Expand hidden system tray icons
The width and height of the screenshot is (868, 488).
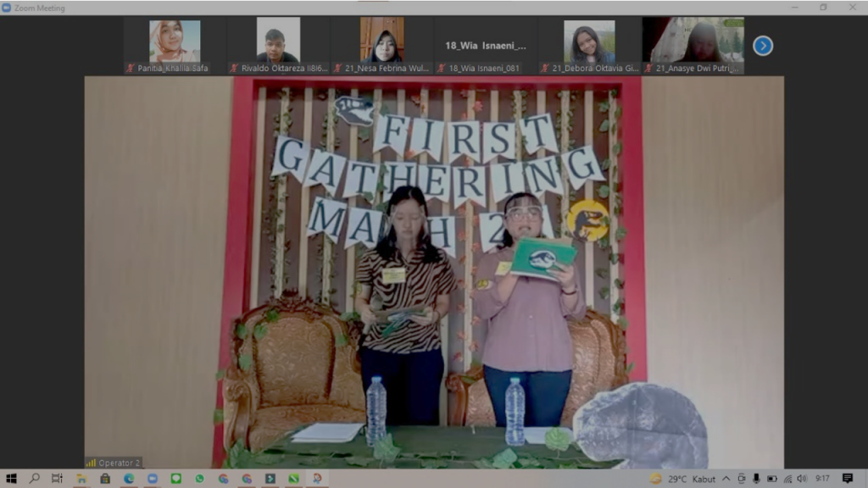726,479
